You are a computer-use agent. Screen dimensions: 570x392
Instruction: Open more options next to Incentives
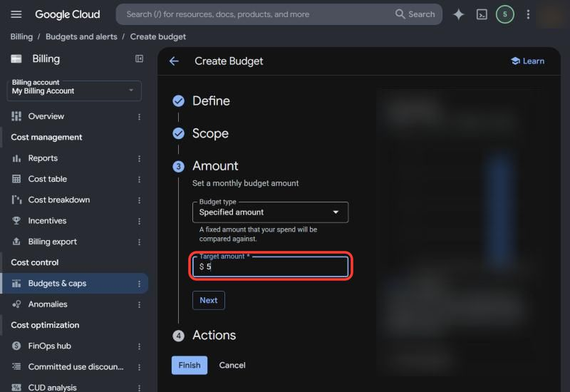coord(139,221)
